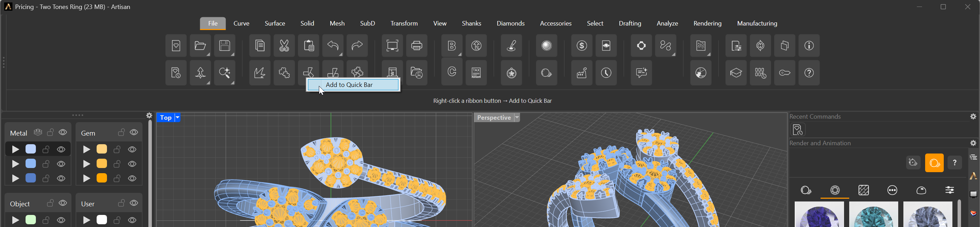The image size is (980, 227).
Task: Click the percent up-arrow icon
Action: [x=476, y=46]
